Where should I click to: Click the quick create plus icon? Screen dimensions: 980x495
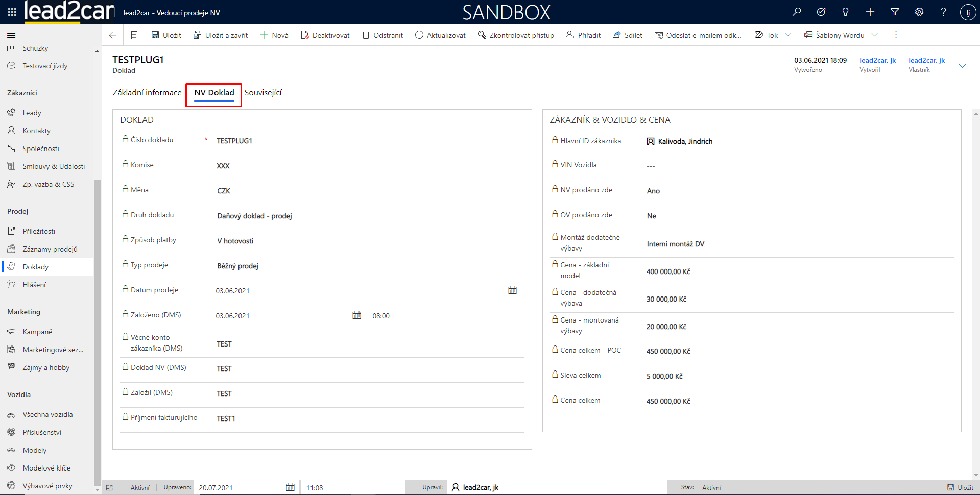(870, 12)
